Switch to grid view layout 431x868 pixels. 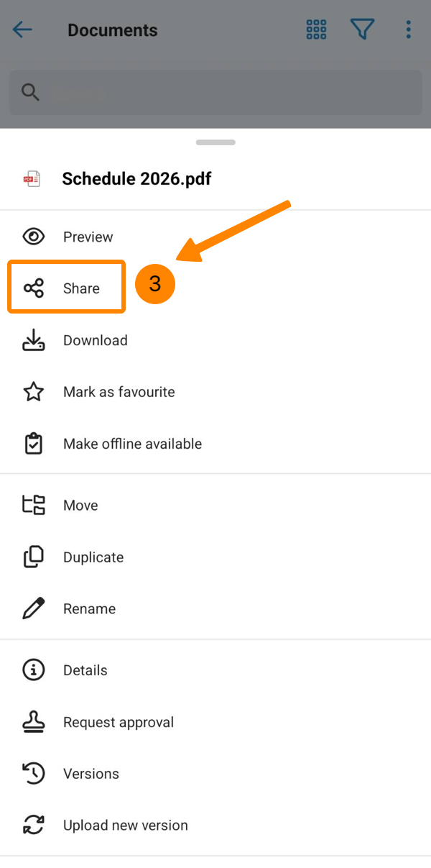tap(317, 29)
